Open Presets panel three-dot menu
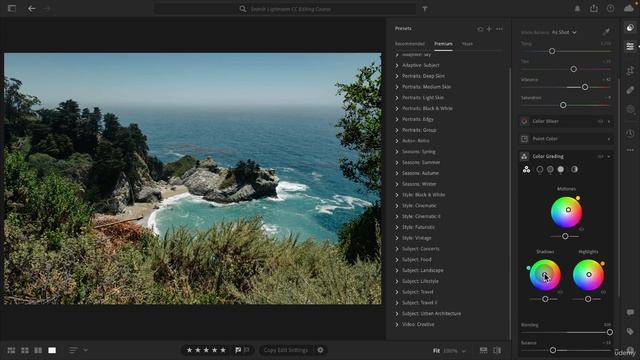This screenshot has width=640, height=360. pos(499,29)
